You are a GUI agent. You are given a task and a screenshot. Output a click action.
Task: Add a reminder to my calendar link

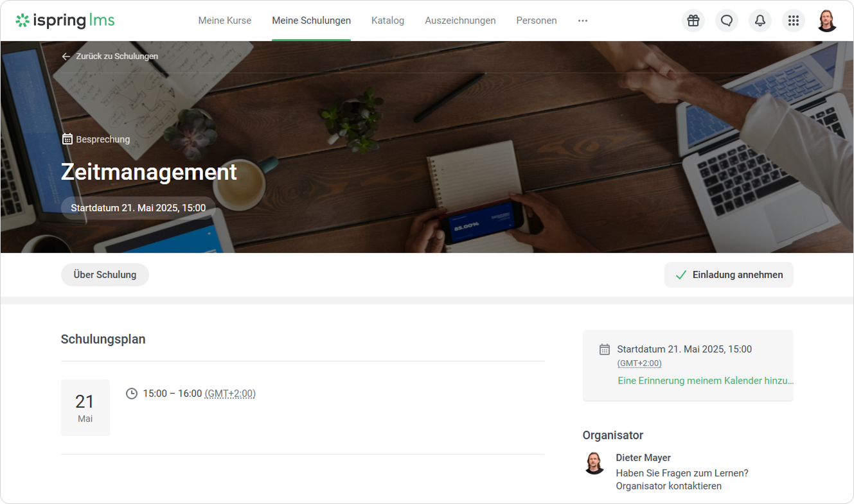705,381
